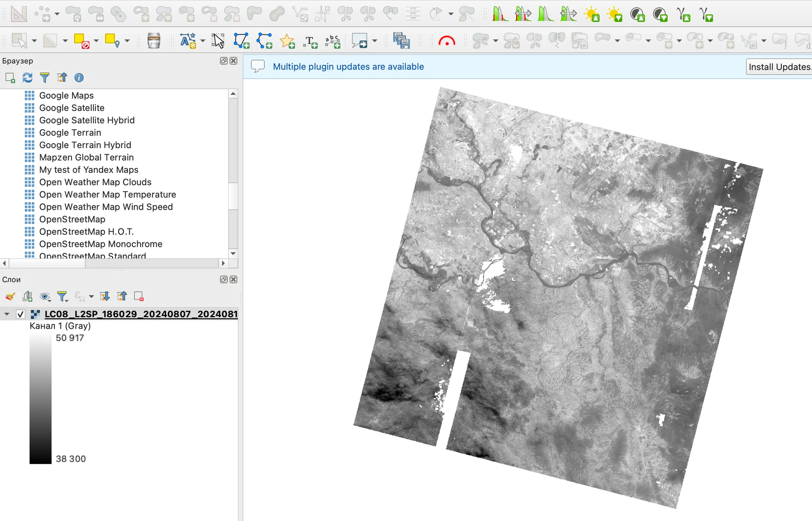Click the red Temporal Controller arc icon
The height and width of the screenshot is (521, 812).
pyautogui.click(x=447, y=41)
